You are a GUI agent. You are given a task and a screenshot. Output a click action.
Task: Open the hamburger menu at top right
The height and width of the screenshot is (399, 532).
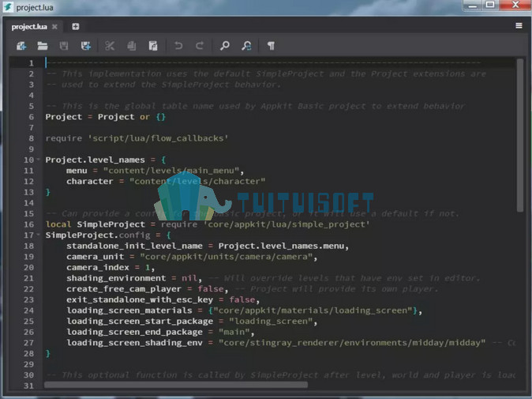pyautogui.click(x=519, y=26)
